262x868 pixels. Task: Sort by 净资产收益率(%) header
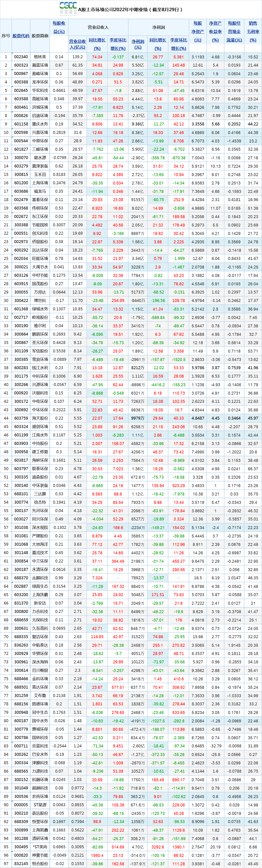coord(215,32)
